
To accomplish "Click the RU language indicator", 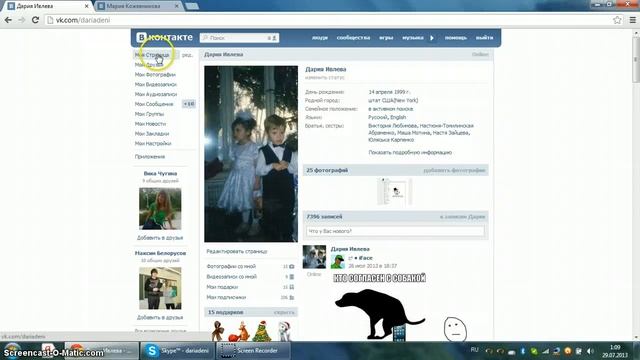I will [474, 350].
